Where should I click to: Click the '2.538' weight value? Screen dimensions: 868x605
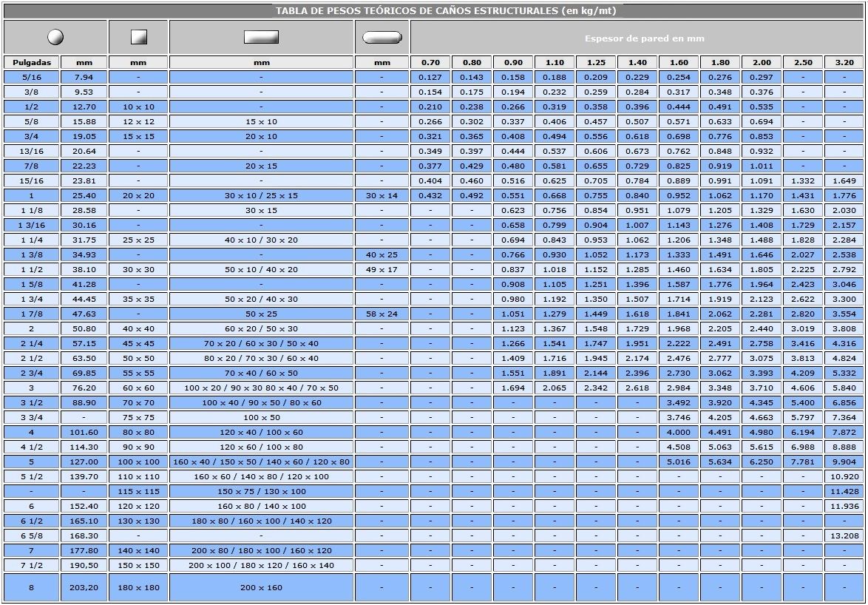point(844,254)
